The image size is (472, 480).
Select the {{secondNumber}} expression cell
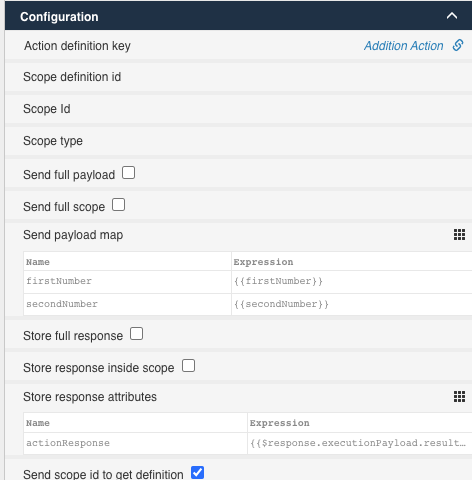352,304
